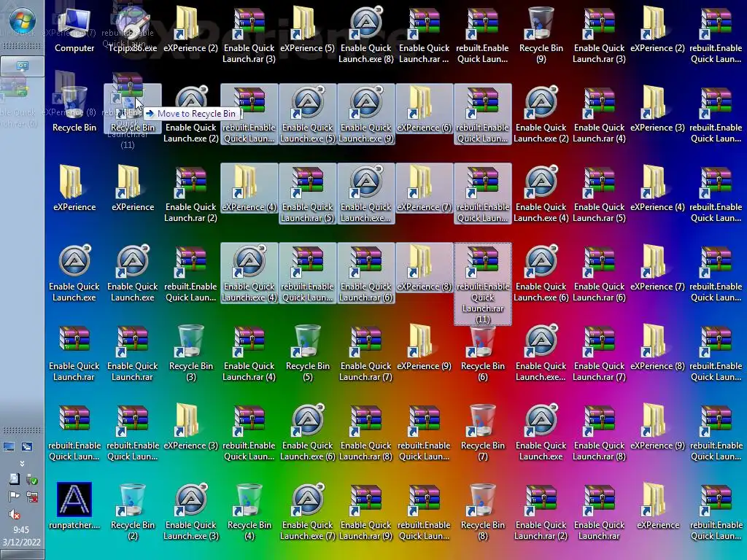Select the Recycle Bin (3) shortcut
This screenshot has width=747, height=560.
[x=191, y=353]
